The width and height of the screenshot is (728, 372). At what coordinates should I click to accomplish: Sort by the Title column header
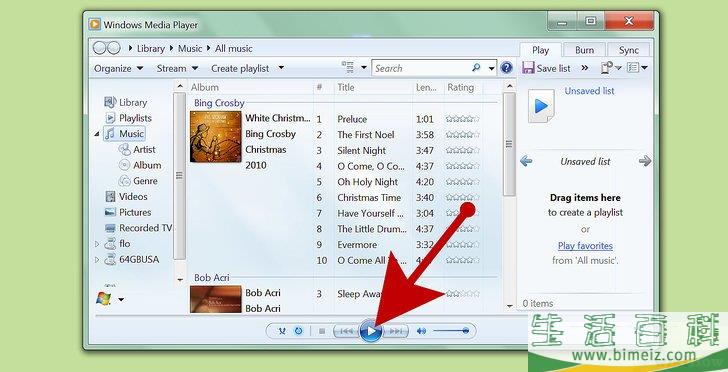click(346, 87)
